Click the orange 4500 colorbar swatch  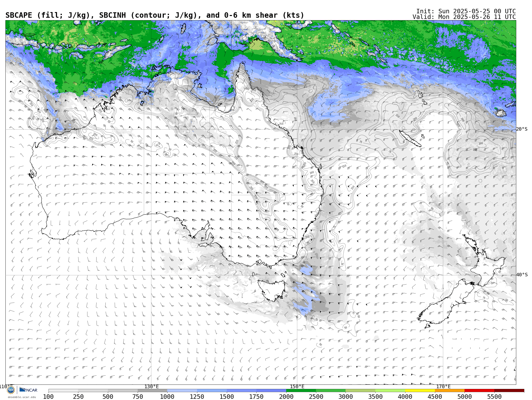click(x=450, y=391)
